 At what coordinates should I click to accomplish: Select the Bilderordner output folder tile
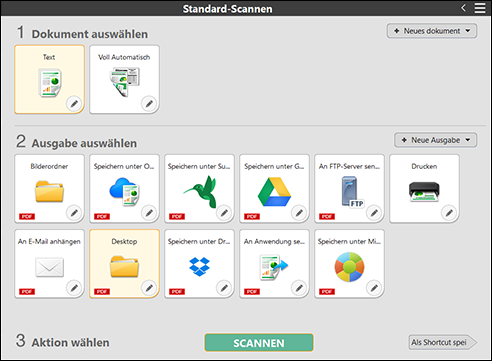point(49,189)
